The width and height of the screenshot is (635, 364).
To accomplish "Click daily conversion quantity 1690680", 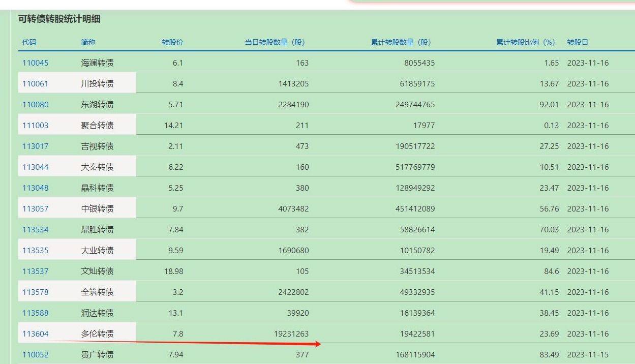I will pyautogui.click(x=293, y=251).
